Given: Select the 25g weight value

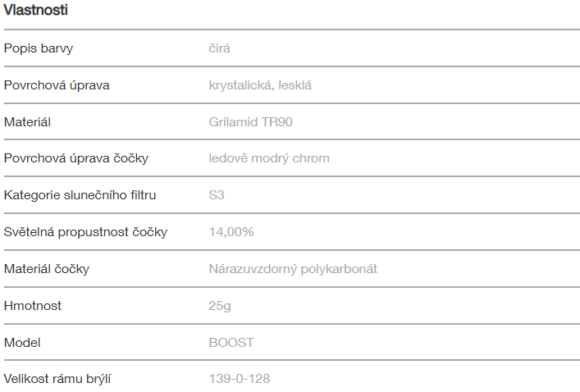Looking at the screenshot, I should tap(218, 306).
